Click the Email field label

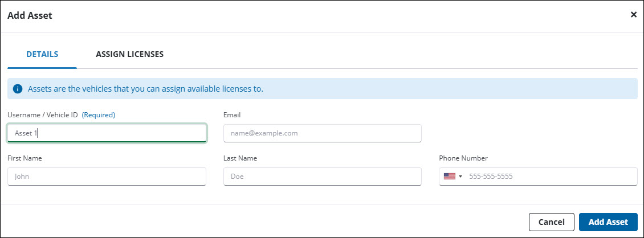click(232, 115)
